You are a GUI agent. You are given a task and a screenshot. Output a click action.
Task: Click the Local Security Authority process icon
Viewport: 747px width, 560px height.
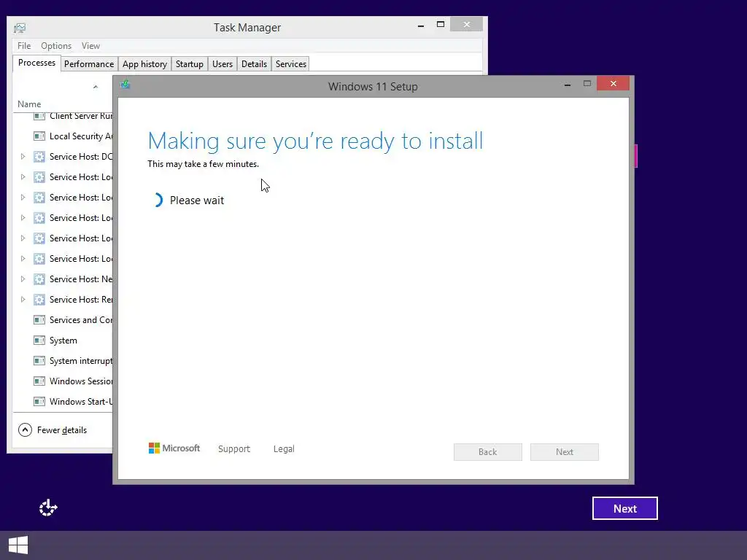[39, 136]
